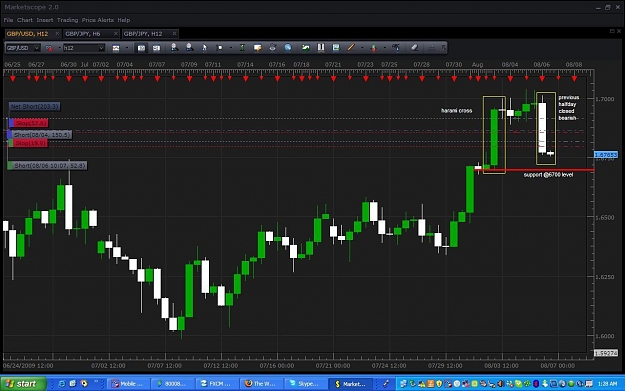Click the orange label annotation icon
This screenshot has height=391, width=625.
click(257, 48)
